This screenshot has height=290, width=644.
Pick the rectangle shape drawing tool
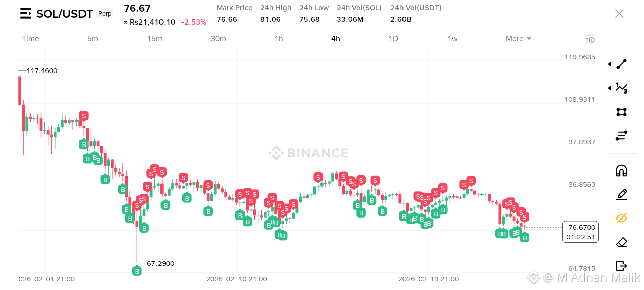622,112
